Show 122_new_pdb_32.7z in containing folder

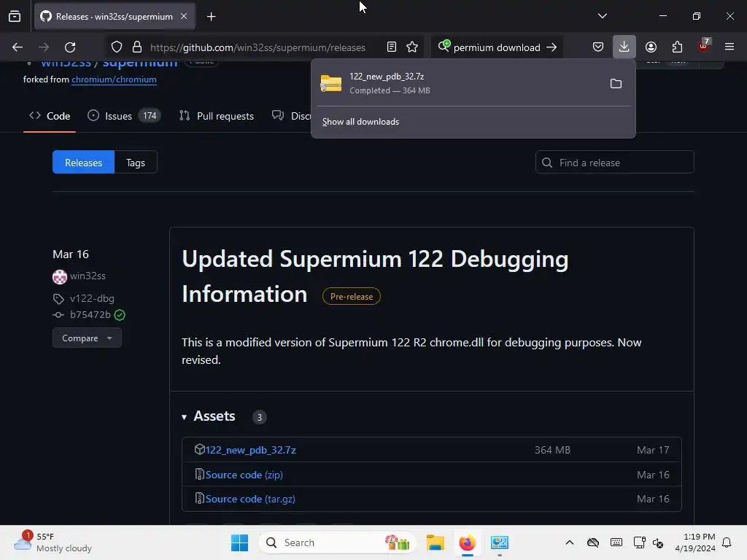pyautogui.click(x=616, y=84)
